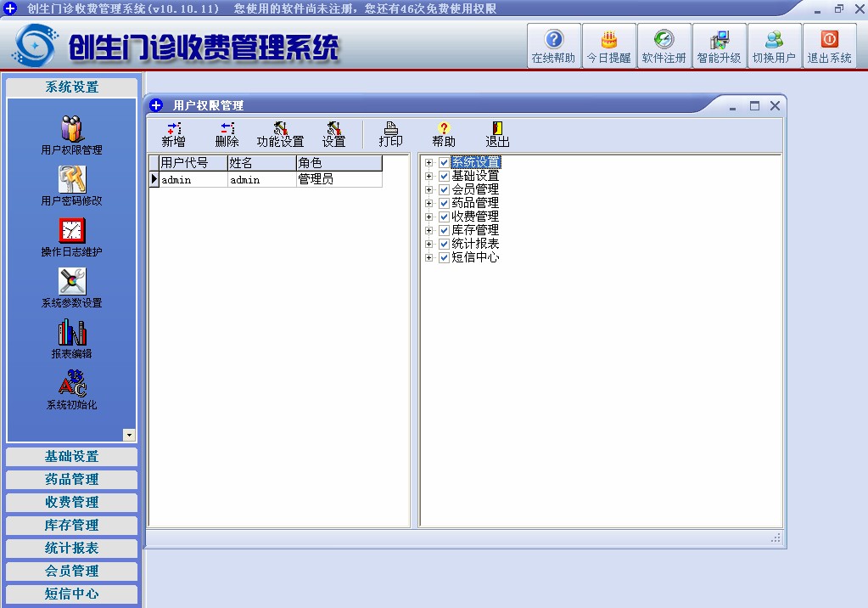Uncheck 会员管理 permission checkbox
Image resolution: width=868 pixels, height=608 pixels.
coord(444,189)
